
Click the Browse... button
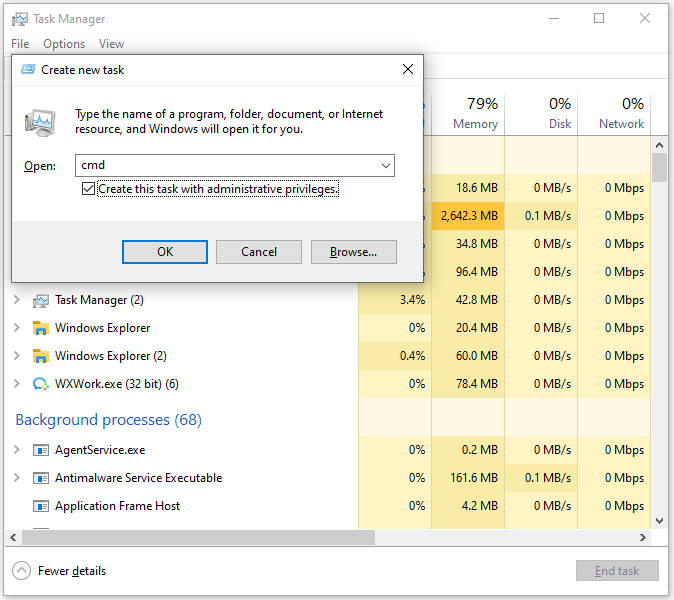354,252
